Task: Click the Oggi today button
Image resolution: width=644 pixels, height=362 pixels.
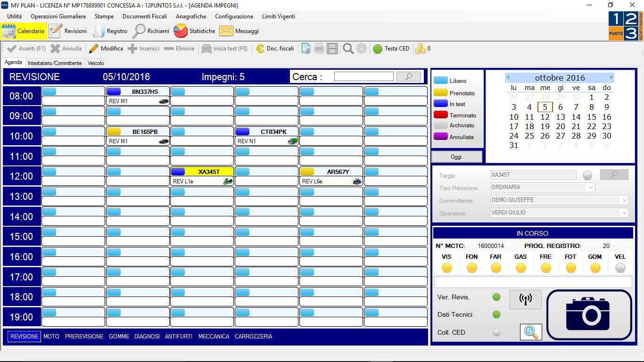Action: [456, 157]
